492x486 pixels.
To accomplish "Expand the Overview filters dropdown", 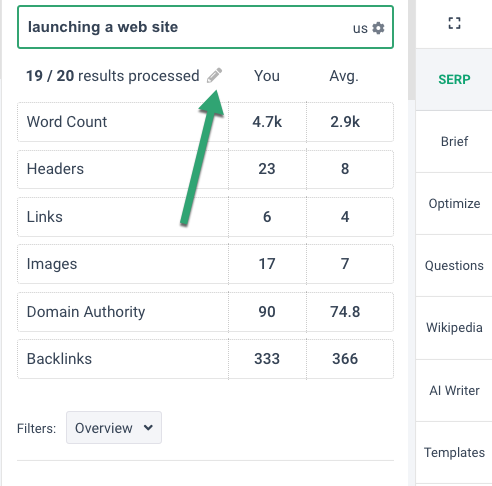I will point(114,427).
